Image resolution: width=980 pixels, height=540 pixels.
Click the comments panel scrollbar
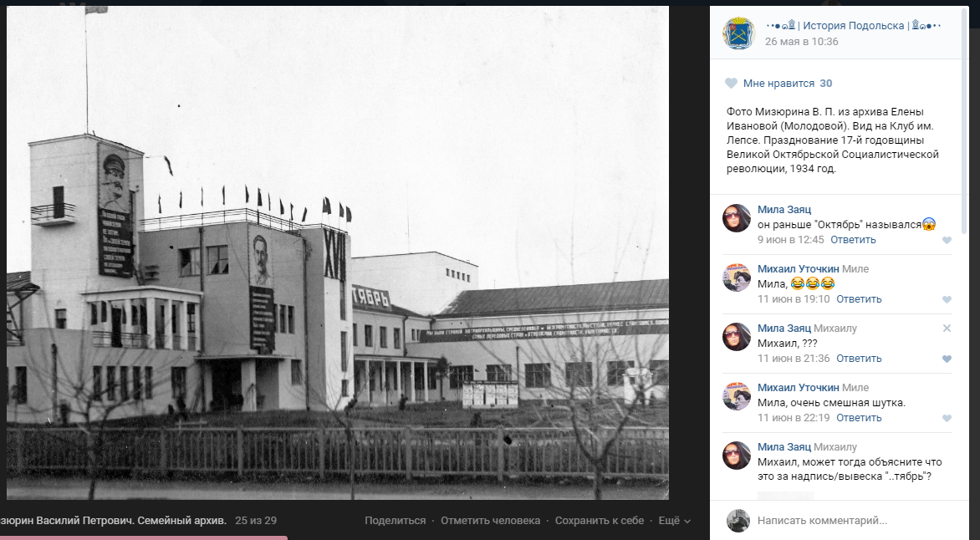pos(965,119)
